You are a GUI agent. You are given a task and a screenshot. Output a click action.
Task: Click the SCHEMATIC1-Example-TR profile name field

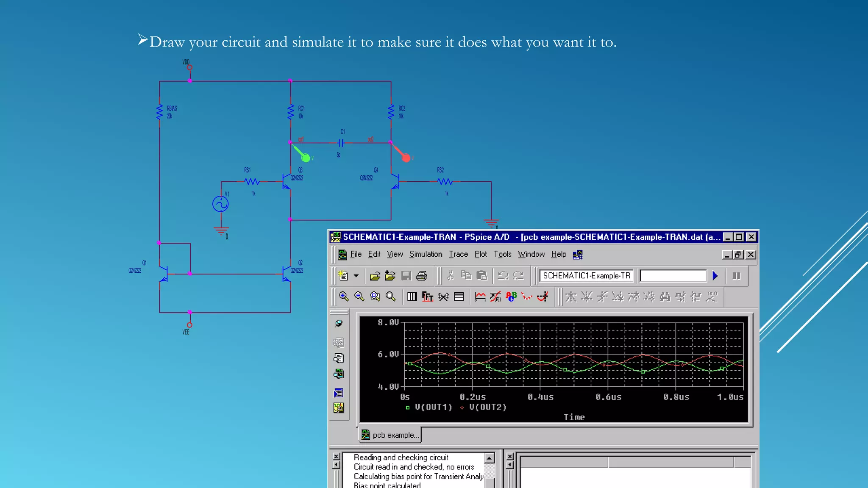point(586,276)
